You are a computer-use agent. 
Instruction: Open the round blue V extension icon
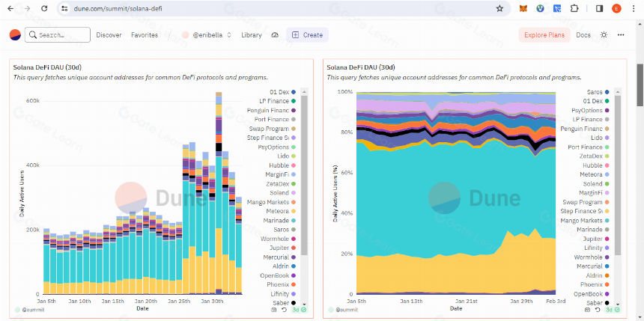(541, 8)
